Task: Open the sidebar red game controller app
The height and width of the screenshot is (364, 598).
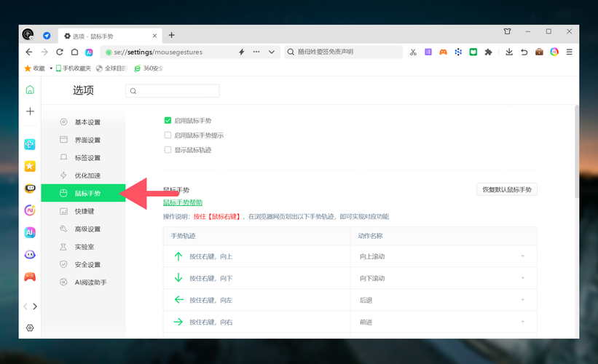Action: pyautogui.click(x=30, y=277)
